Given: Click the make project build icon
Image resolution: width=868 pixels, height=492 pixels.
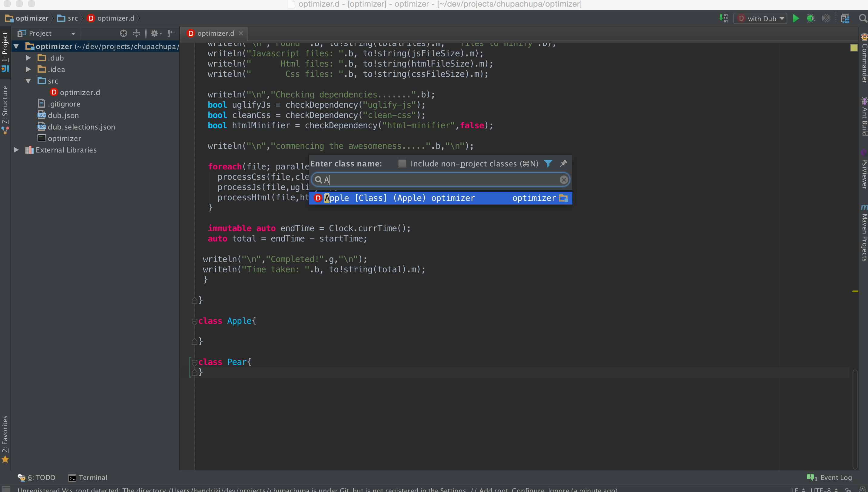Looking at the screenshot, I should 724,18.
